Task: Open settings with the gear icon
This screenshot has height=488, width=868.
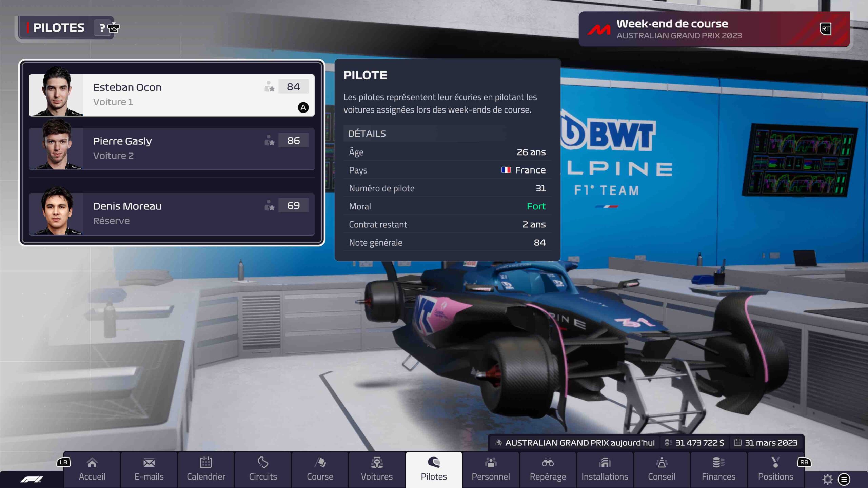Action: point(828,479)
